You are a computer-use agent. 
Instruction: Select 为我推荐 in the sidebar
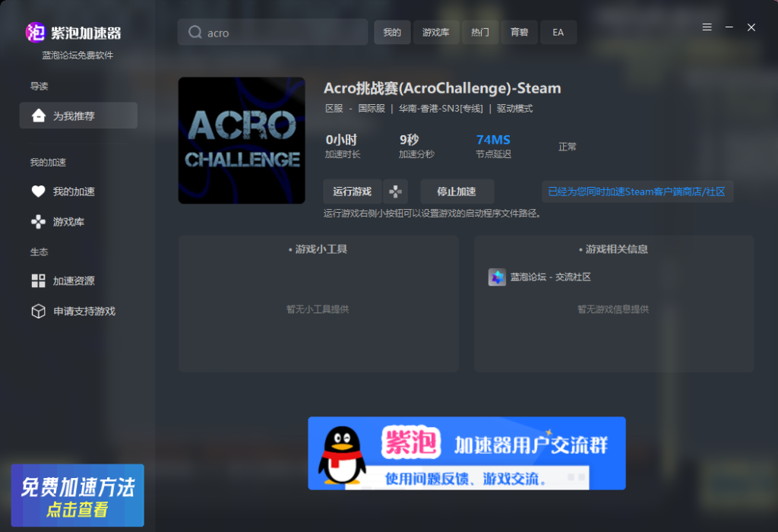(78, 116)
